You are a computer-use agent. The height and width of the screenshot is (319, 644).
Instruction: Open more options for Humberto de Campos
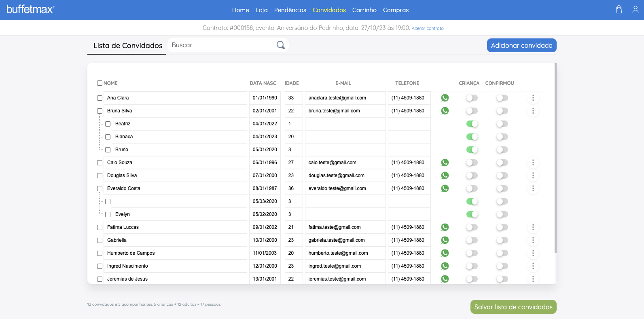(x=533, y=253)
